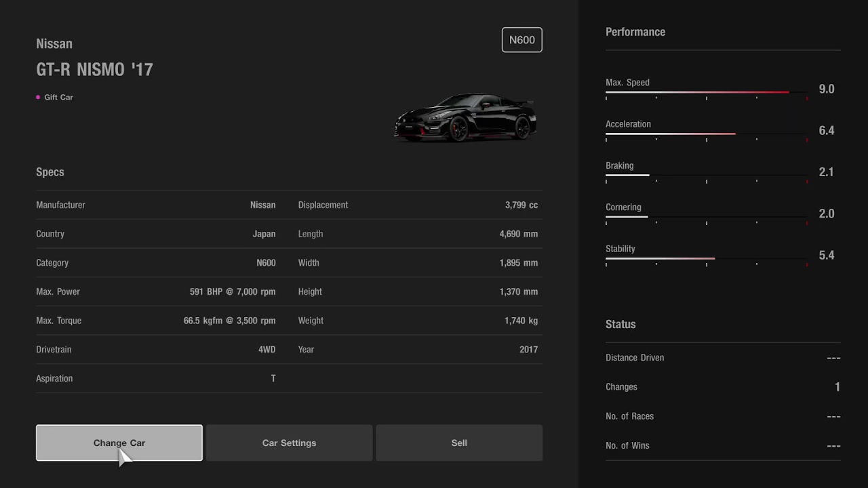Click the Changes count value 1
Image resolution: width=868 pixels, height=488 pixels.
click(x=837, y=387)
